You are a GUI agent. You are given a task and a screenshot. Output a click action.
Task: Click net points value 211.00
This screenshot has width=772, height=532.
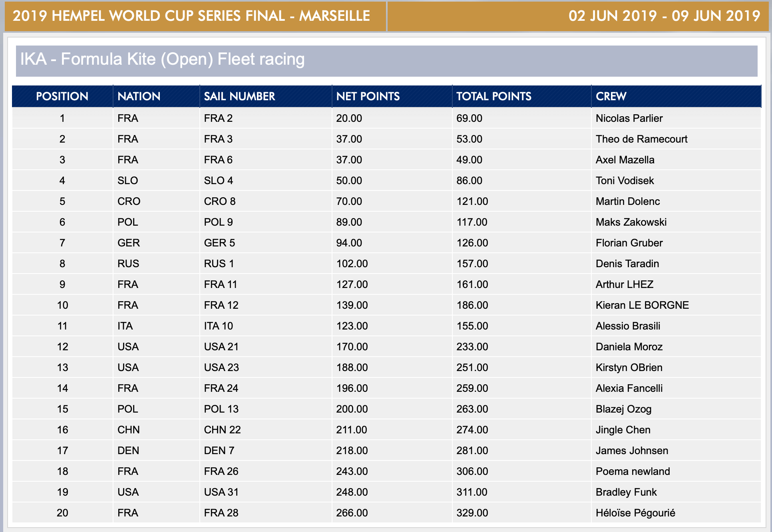click(x=352, y=430)
